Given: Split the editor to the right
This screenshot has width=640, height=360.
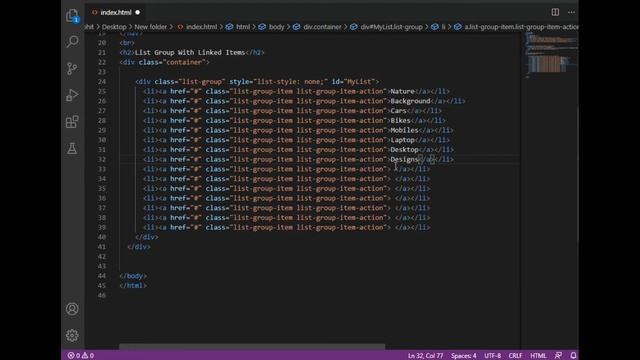Looking at the screenshot, I should pos(555,12).
